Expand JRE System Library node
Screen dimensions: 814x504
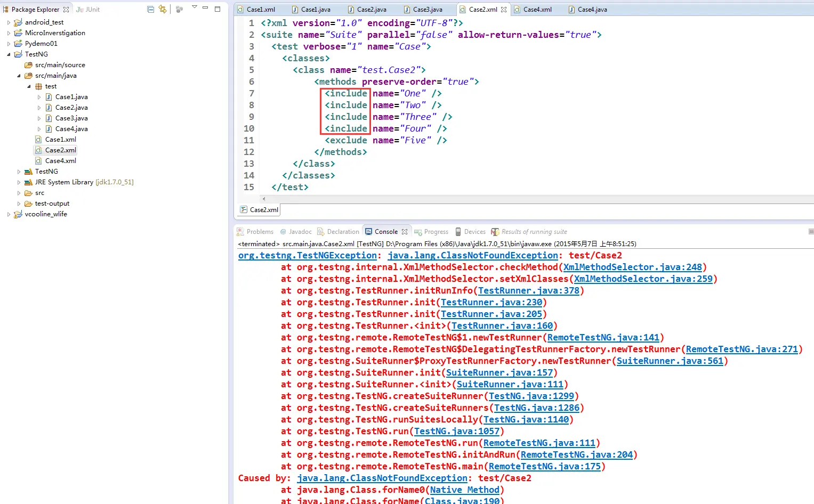[19, 182]
